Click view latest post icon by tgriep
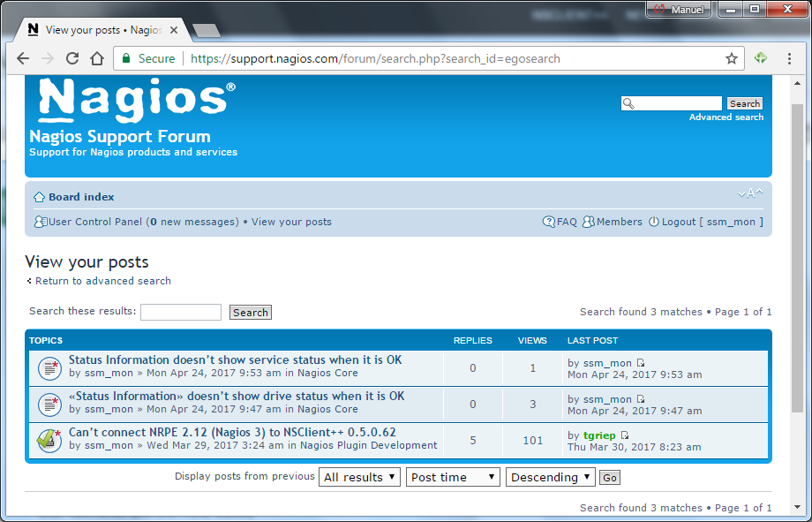 pos(625,435)
